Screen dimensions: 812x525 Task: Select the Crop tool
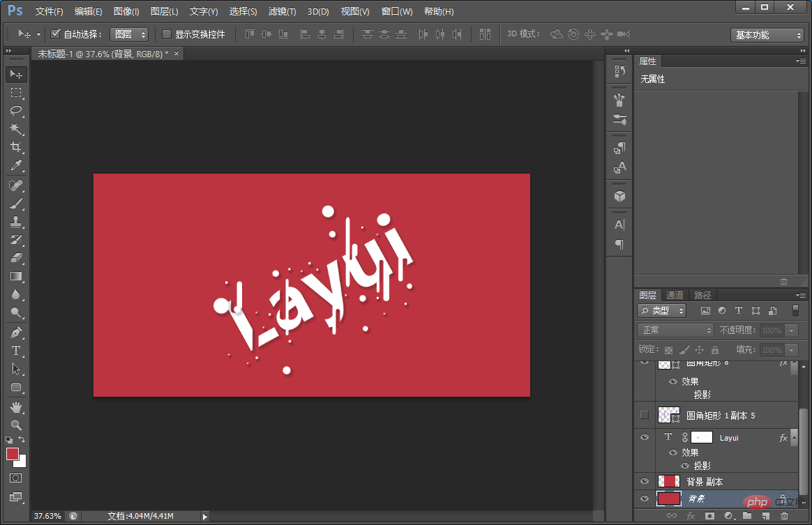click(x=16, y=146)
